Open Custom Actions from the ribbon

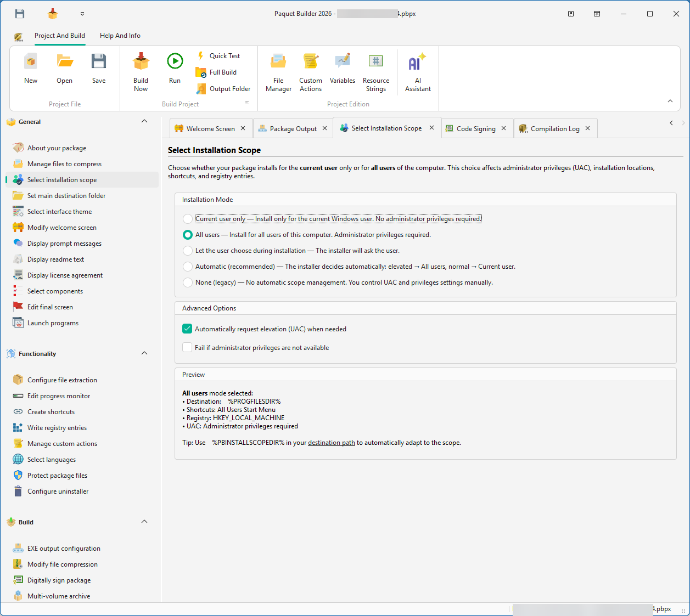(x=311, y=61)
